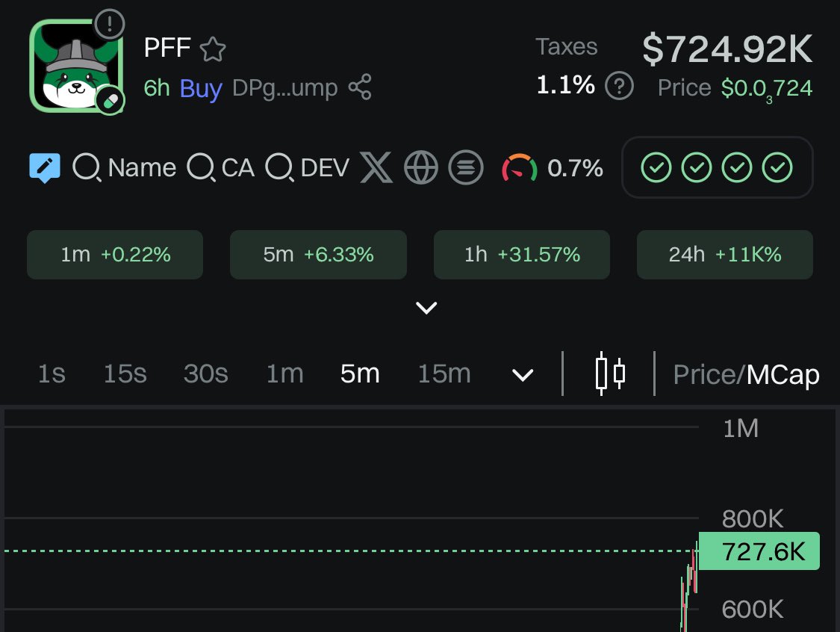The width and height of the screenshot is (840, 632).
Task: Click the second green security checkmark
Action: coord(697,167)
